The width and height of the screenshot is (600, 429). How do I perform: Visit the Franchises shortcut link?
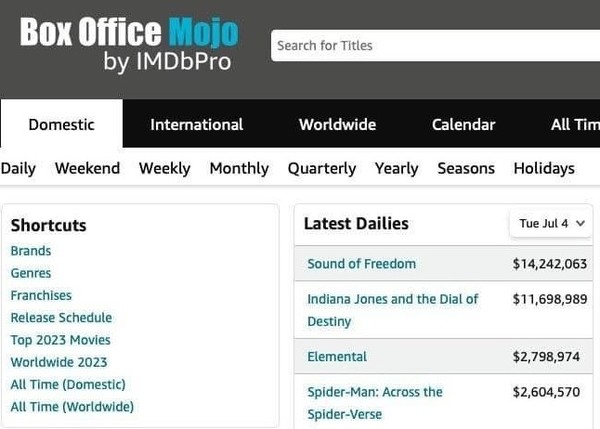tap(41, 295)
